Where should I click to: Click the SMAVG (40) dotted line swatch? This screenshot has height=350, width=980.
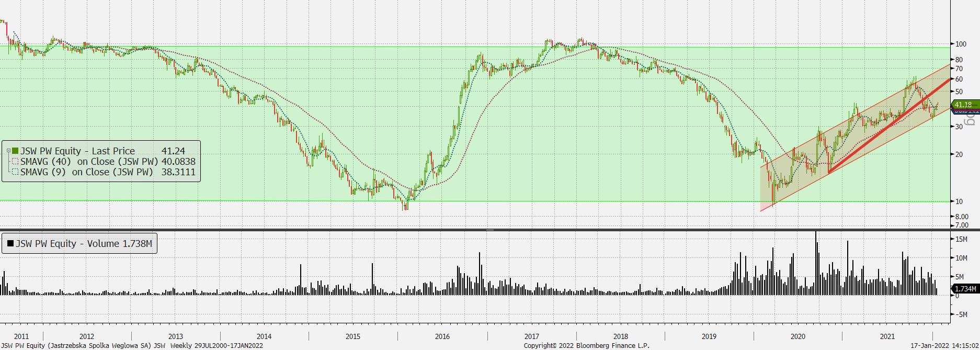(15, 162)
